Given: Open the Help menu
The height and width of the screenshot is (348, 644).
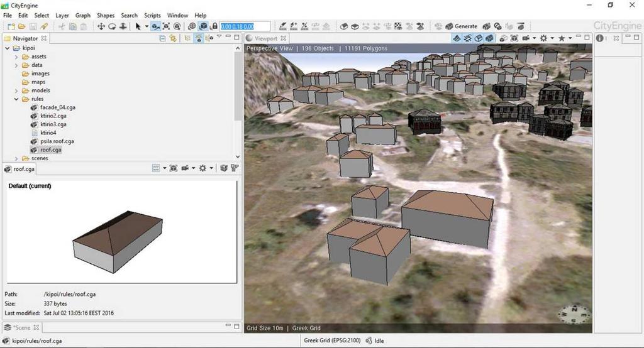Looking at the screenshot, I should pos(201,15).
